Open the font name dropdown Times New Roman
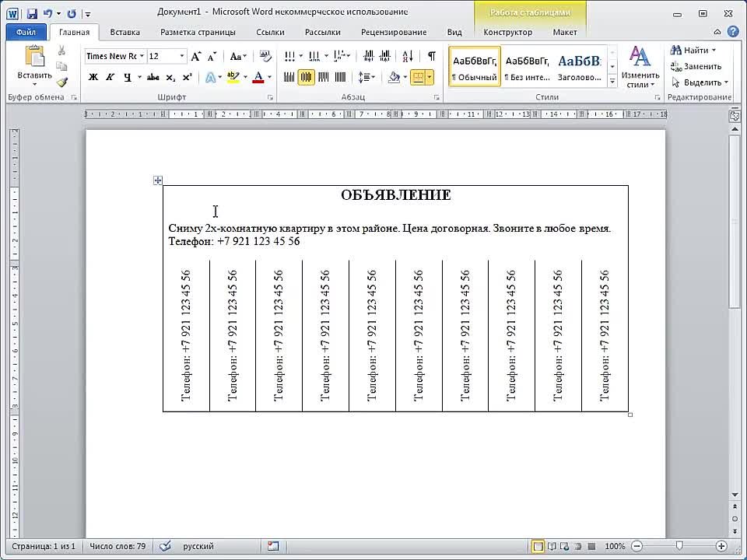This screenshot has height=560, width=747. point(142,56)
